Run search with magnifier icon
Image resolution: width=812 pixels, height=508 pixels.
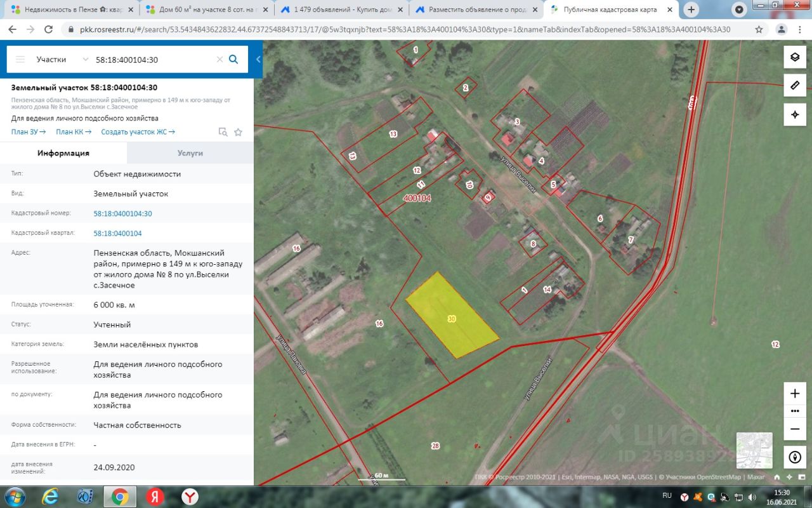coord(233,59)
